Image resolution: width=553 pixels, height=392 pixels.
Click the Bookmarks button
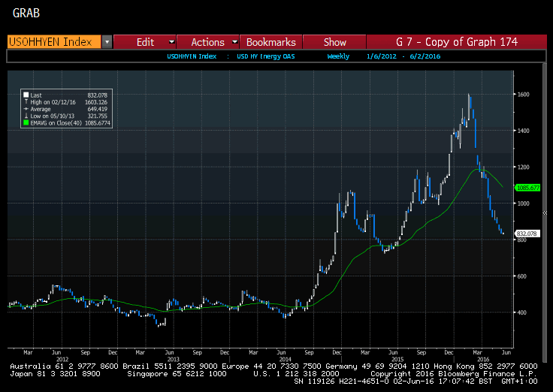click(270, 42)
